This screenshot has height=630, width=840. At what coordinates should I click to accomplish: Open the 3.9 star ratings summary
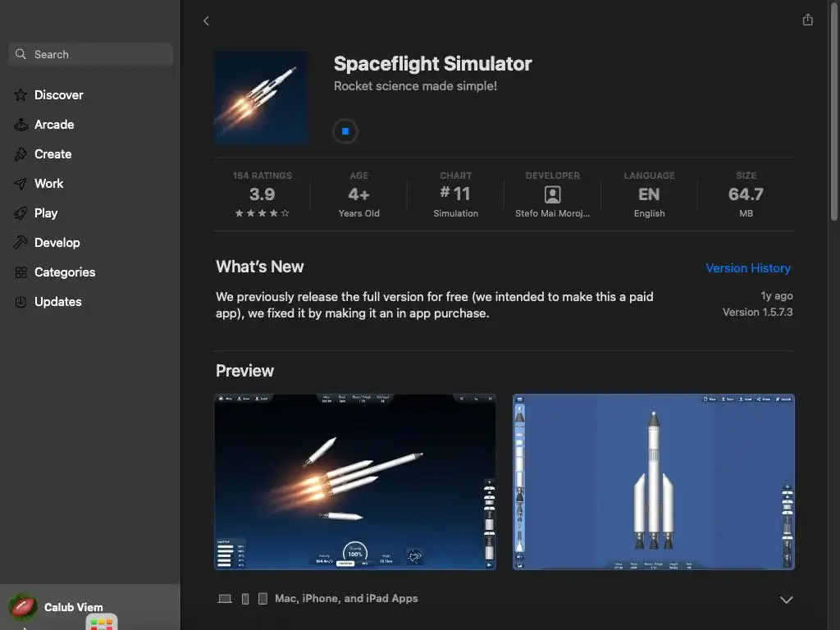click(262, 194)
